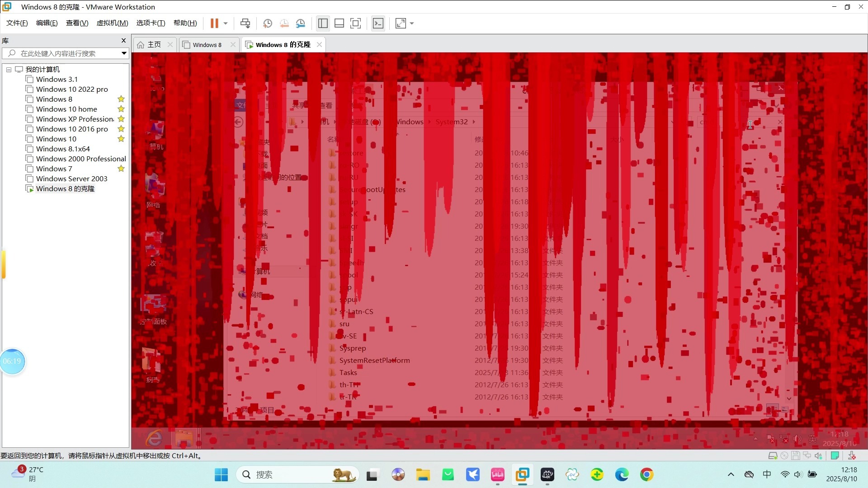Viewport: 868px width, 488px height.
Task: Click the network adapter status icon
Action: click(807, 455)
